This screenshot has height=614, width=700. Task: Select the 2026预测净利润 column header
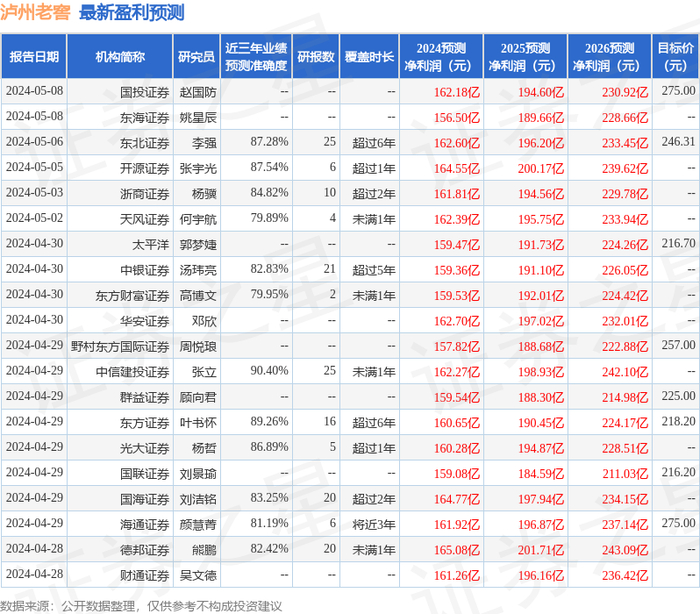coord(610,56)
